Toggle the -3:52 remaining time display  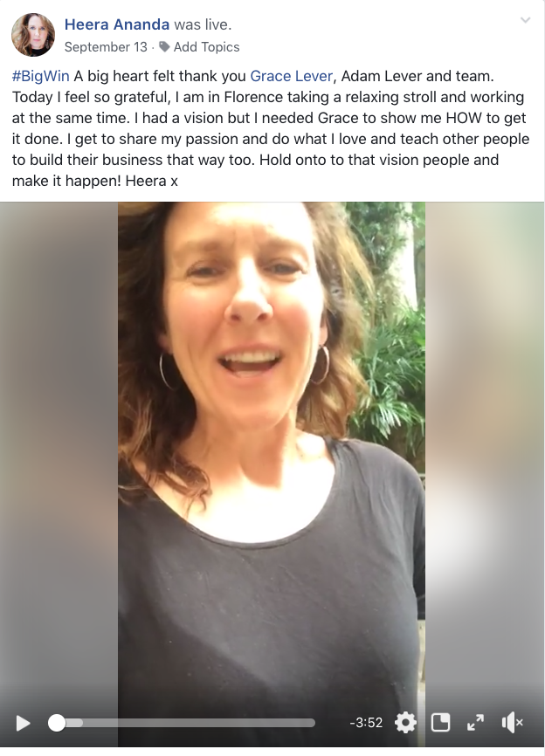(x=366, y=722)
